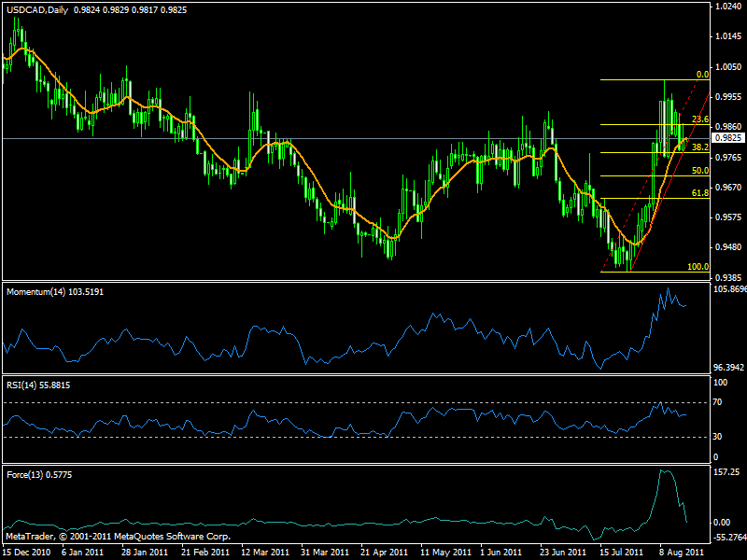Image resolution: width=747 pixels, height=560 pixels.
Task: Click the Momentum scale value 96.3942
Action: pyautogui.click(x=728, y=368)
